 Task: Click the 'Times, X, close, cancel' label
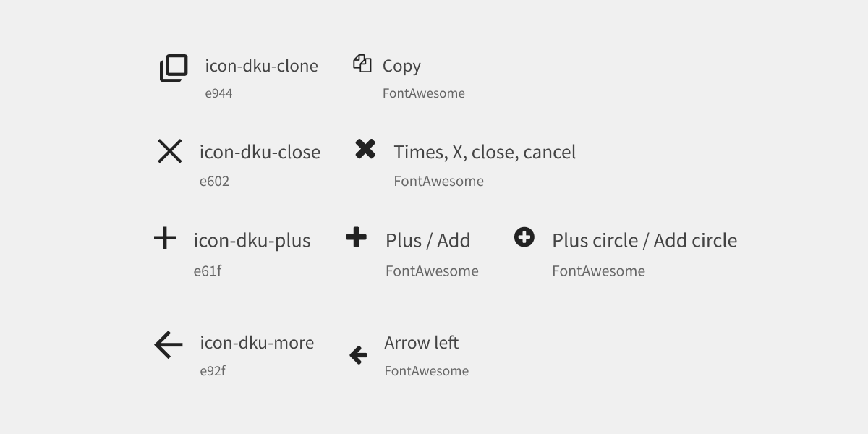click(485, 153)
